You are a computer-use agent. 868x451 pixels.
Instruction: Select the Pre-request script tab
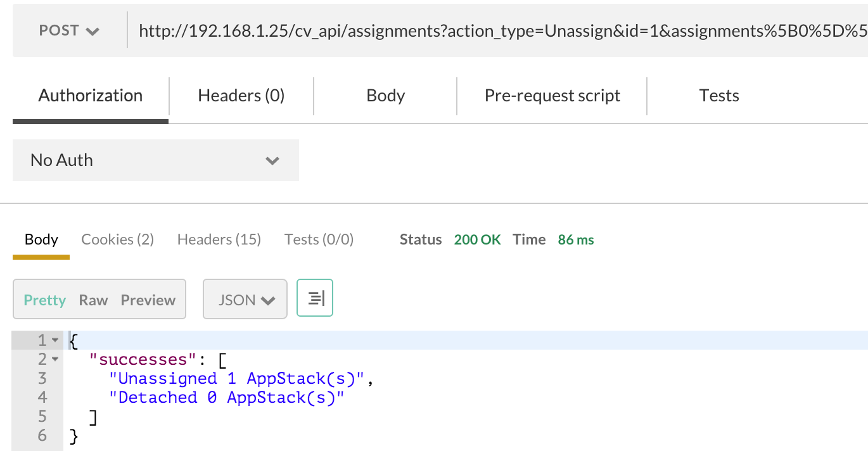pos(552,96)
